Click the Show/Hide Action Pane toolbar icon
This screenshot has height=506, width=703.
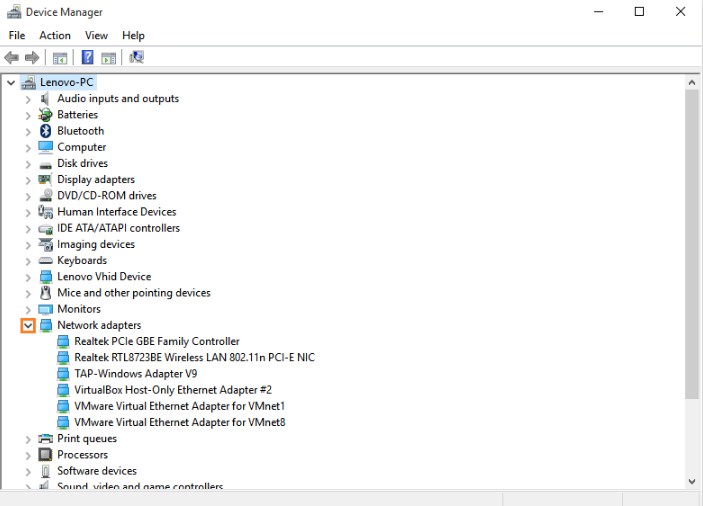108,58
